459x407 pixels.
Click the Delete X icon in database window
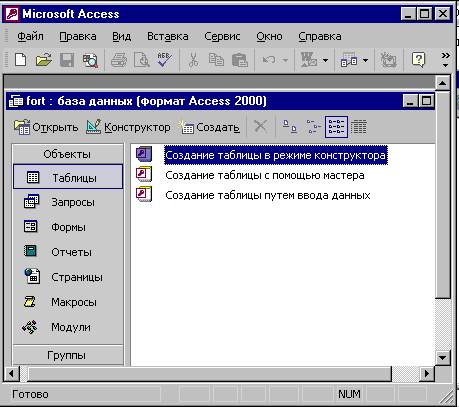click(x=260, y=127)
